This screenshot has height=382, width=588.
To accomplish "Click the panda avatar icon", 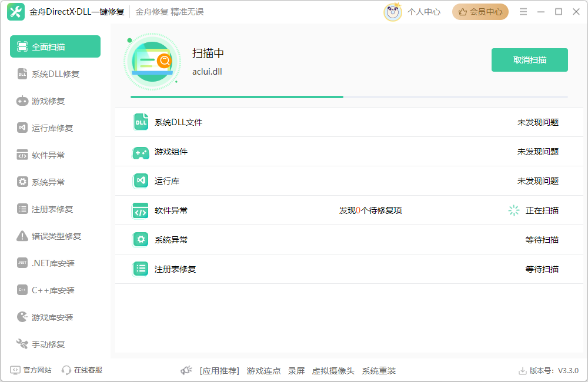I will [393, 12].
